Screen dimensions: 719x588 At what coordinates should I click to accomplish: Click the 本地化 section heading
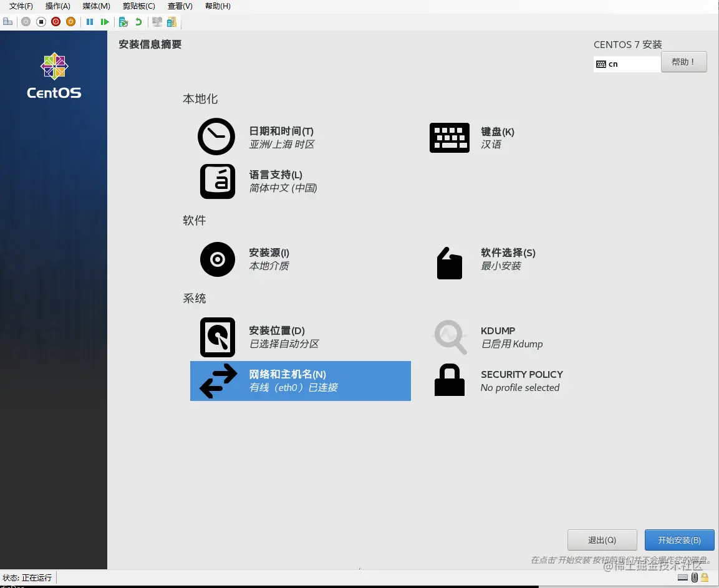(200, 99)
